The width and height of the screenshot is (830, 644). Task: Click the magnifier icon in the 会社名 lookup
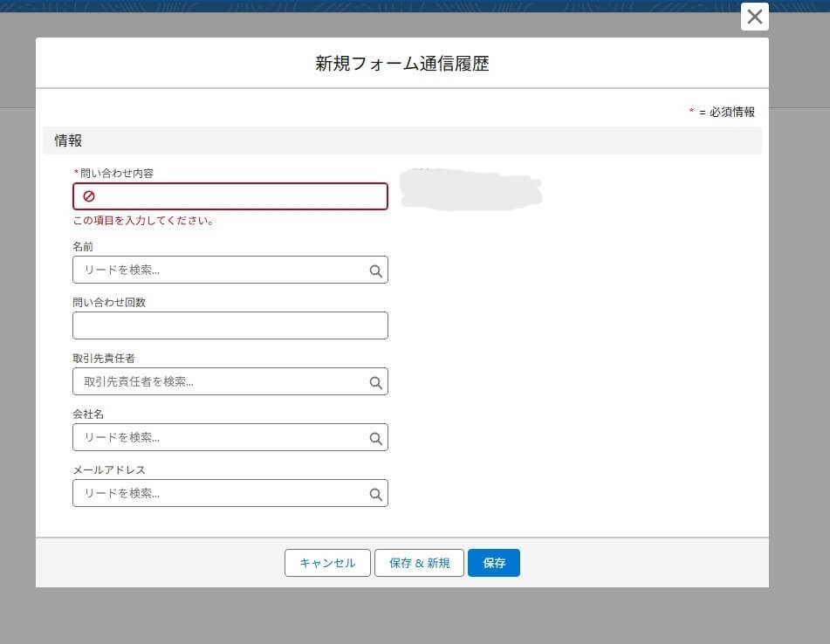pyautogui.click(x=376, y=437)
